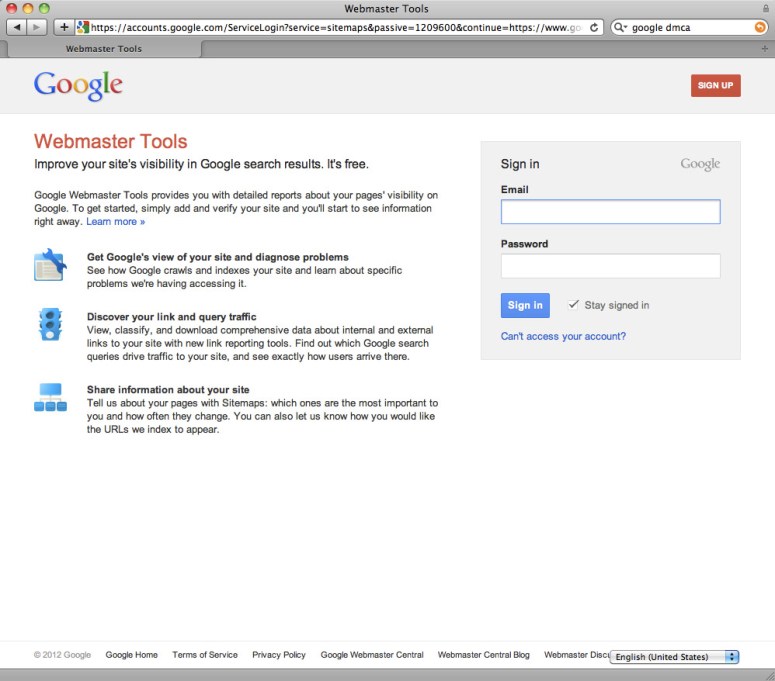Open the Can't access your account link
775x681 pixels.
coord(563,336)
